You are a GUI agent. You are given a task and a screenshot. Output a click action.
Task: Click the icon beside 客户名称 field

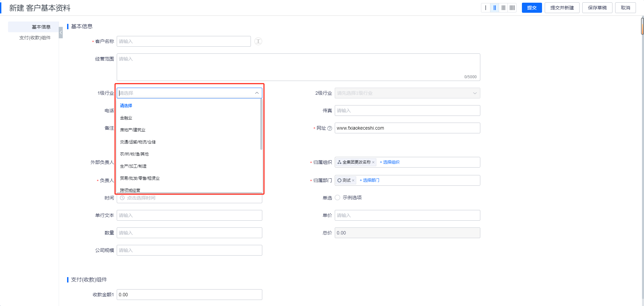258,41
